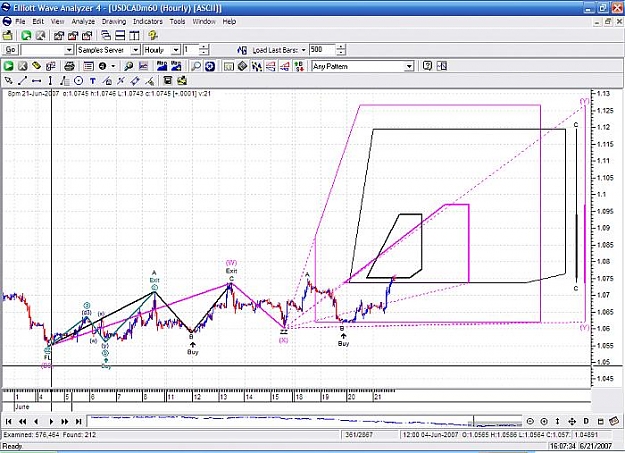The height and width of the screenshot is (453, 625).
Task: Click the red and green B/S signals icon
Action: pyautogui.click(x=299, y=66)
